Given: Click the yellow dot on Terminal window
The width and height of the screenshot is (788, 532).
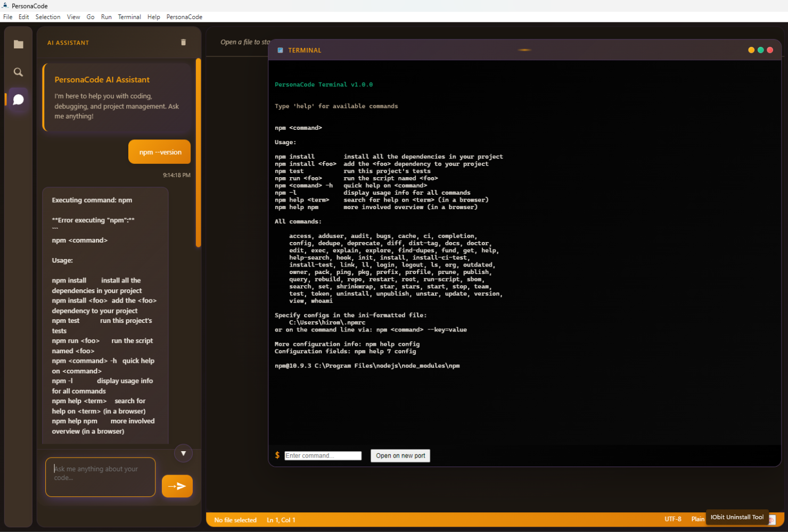Looking at the screenshot, I should coord(751,50).
